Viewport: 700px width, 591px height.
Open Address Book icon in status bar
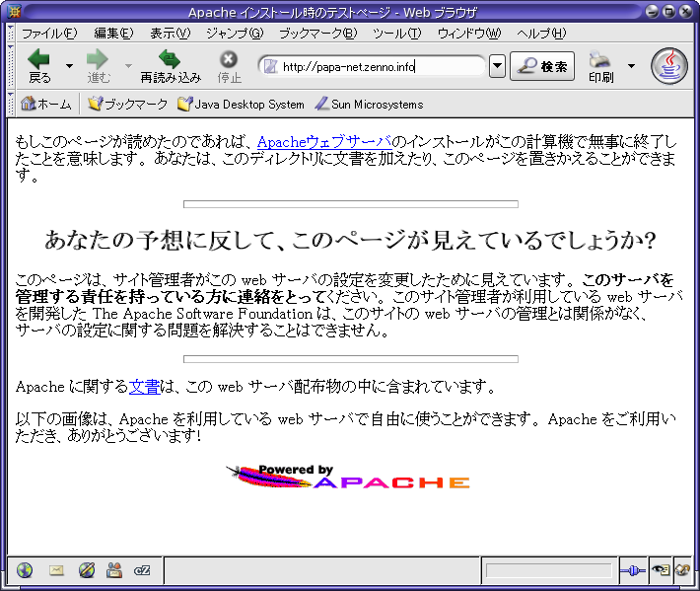pyautogui.click(x=114, y=570)
